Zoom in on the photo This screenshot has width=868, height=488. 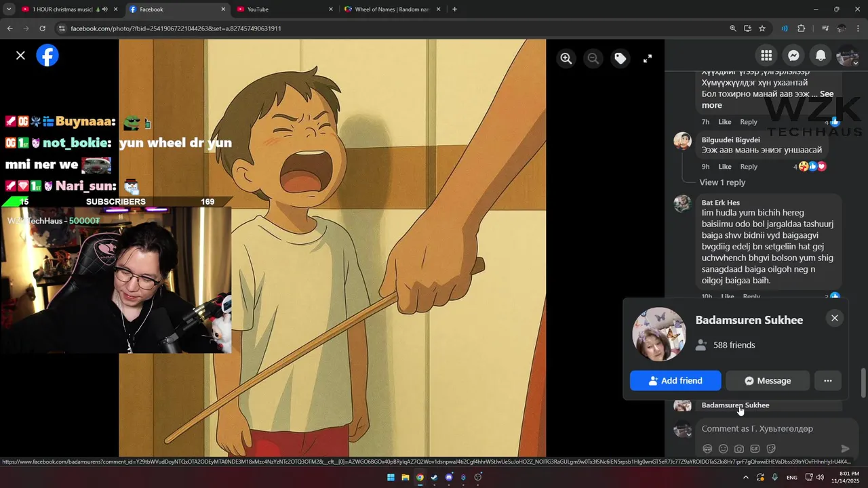click(x=566, y=59)
